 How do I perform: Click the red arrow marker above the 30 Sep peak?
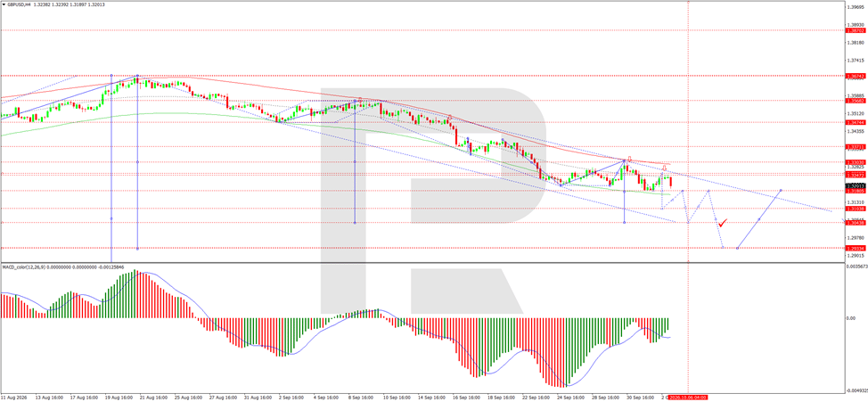[x=629, y=159]
